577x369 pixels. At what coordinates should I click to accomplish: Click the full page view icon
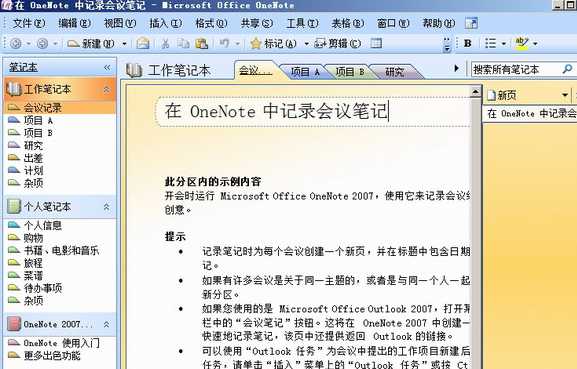[376, 43]
